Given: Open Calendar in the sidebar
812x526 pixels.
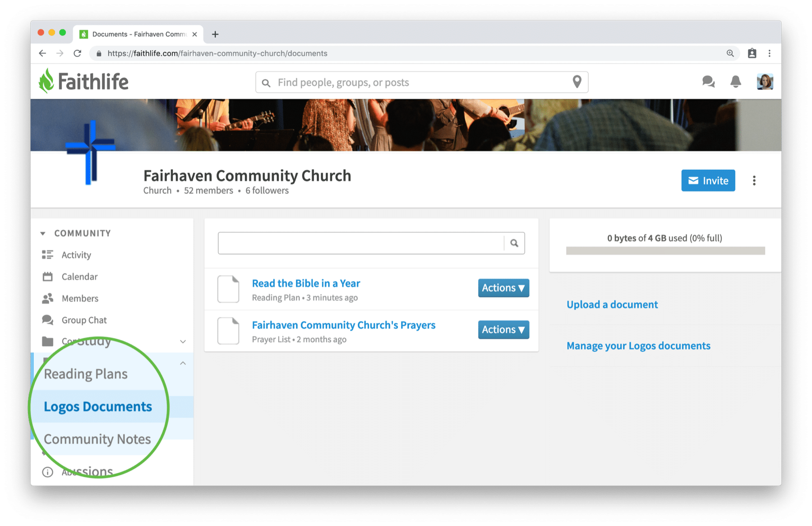Looking at the screenshot, I should click(x=79, y=277).
